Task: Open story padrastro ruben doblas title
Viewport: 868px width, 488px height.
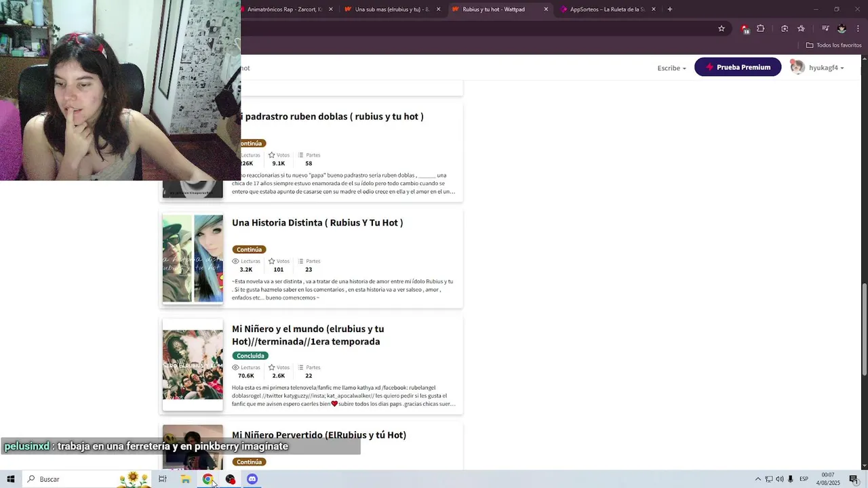Action: (x=331, y=117)
